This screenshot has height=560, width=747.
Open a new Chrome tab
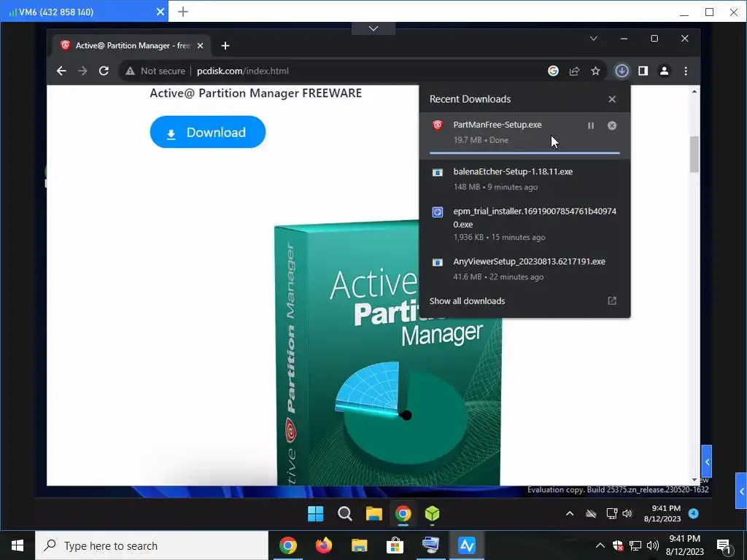click(x=225, y=46)
